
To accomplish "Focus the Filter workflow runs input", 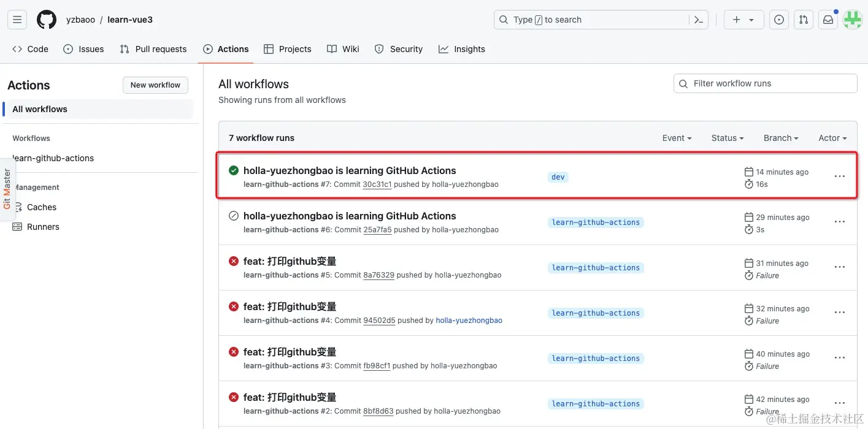I will tap(765, 83).
